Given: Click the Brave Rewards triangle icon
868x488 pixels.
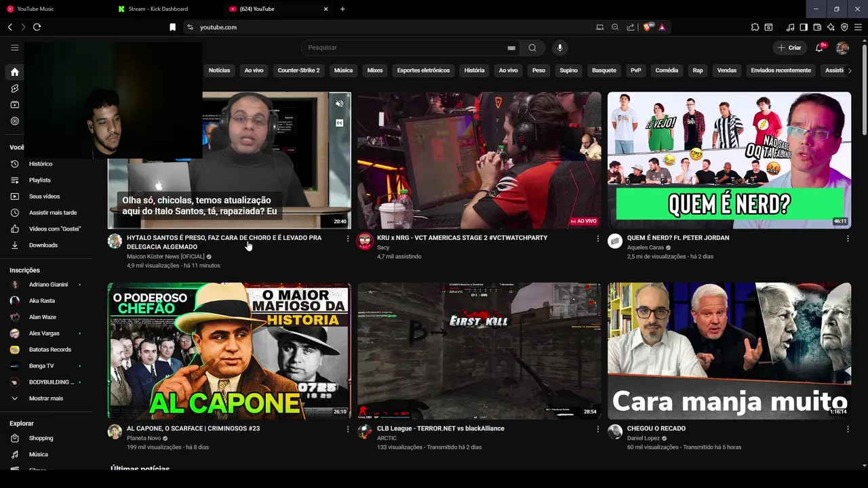Looking at the screenshot, I should click(x=662, y=27).
